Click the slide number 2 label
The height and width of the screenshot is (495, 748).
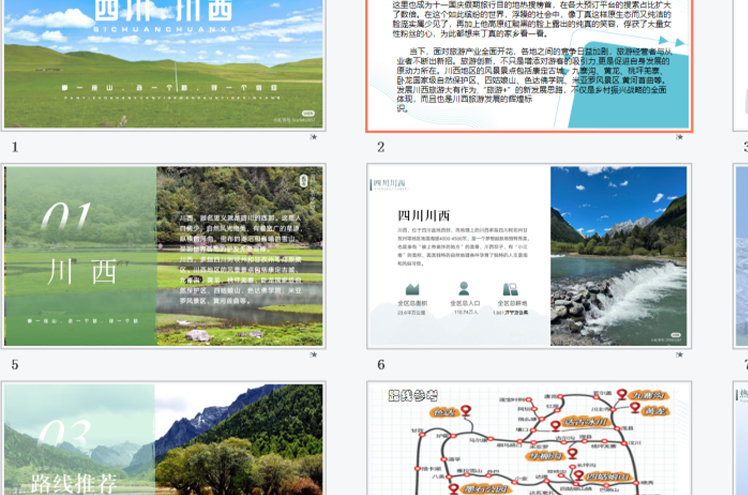click(x=381, y=147)
